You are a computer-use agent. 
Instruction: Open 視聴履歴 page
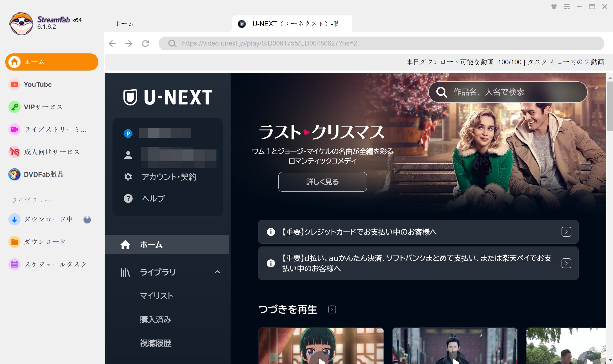point(155,343)
